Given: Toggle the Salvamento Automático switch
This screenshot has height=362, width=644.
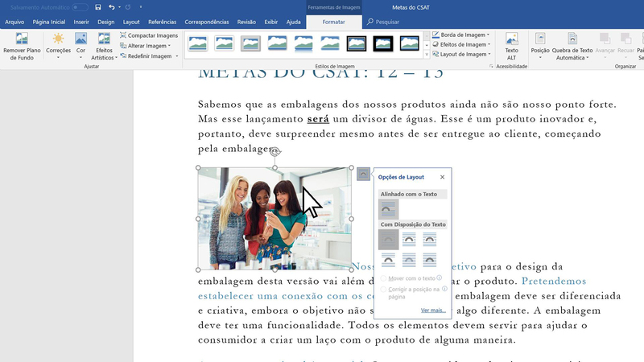Looking at the screenshot, I should [x=80, y=7].
